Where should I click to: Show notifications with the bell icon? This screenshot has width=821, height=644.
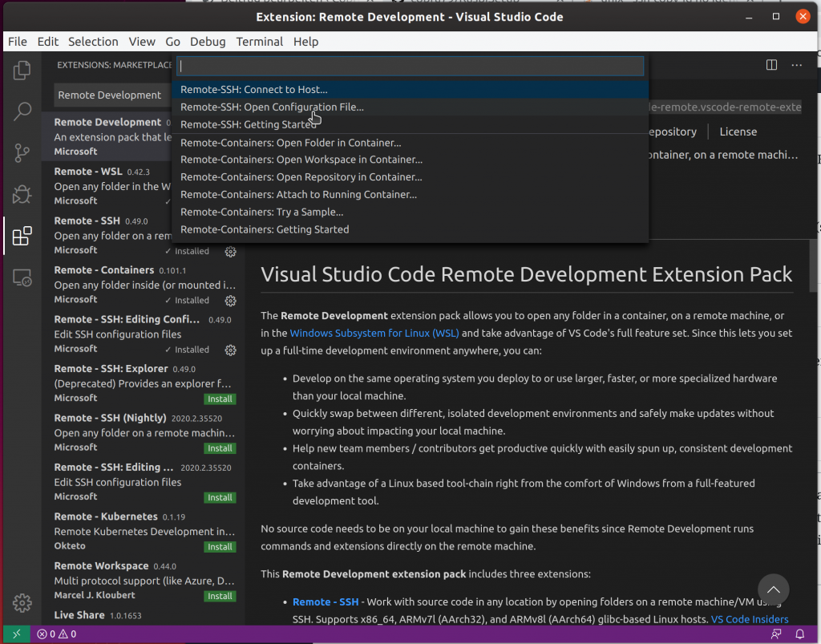pos(799,634)
